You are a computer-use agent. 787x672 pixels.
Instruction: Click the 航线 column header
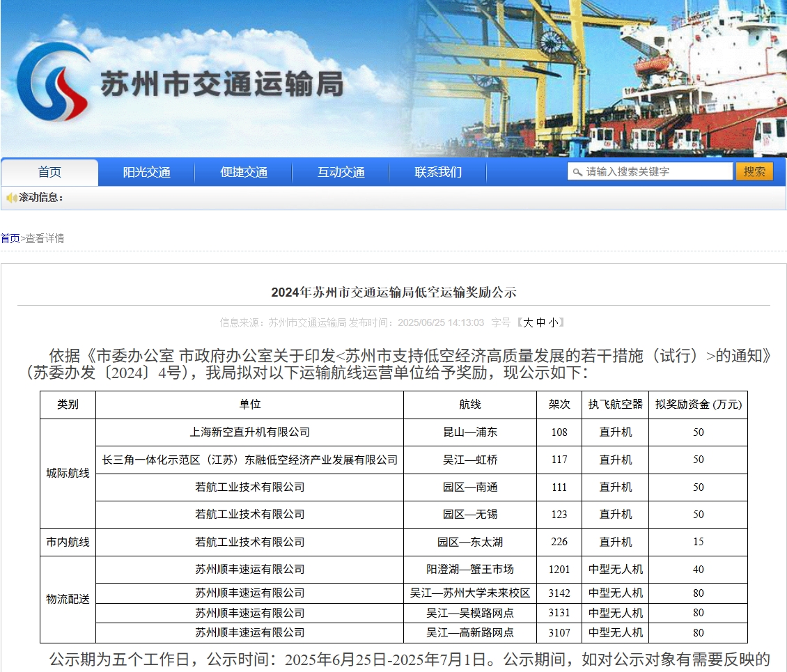point(470,405)
